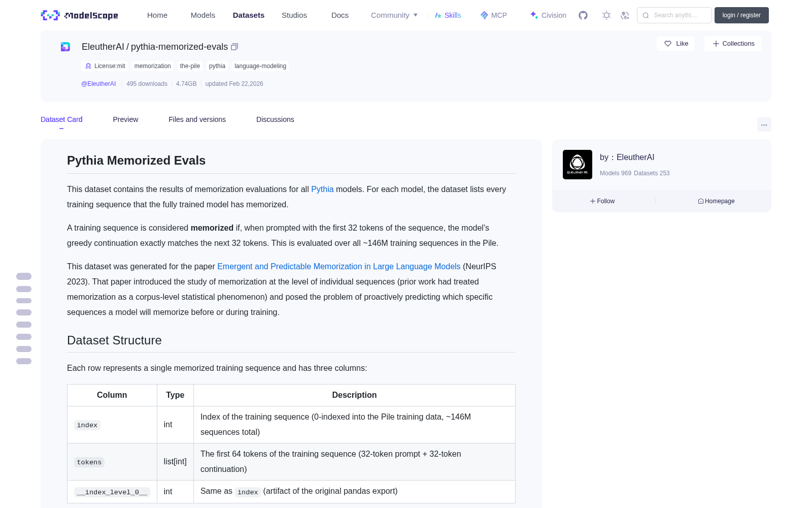
Task: Click the EleutherAI organization logo thumbnail
Action: click(x=578, y=165)
